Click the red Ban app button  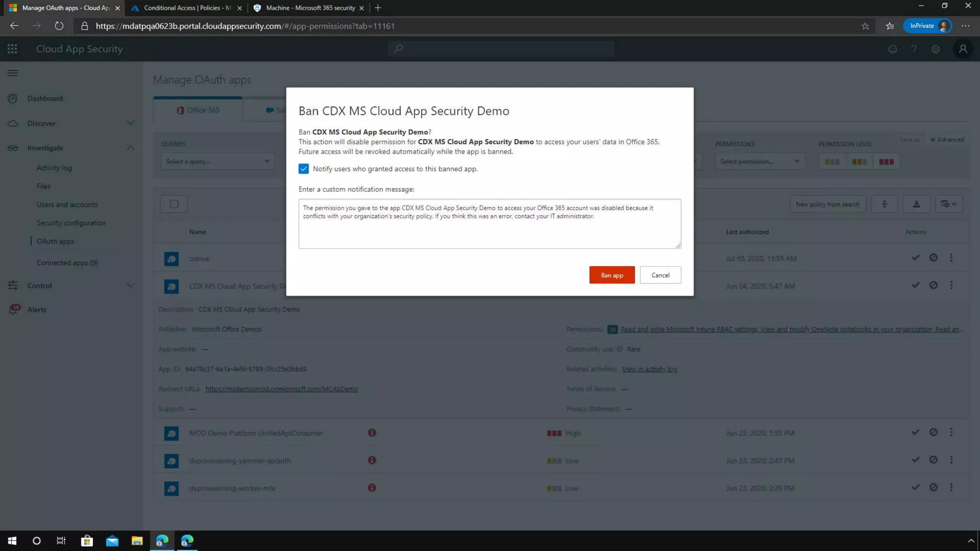pyautogui.click(x=612, y=275)
